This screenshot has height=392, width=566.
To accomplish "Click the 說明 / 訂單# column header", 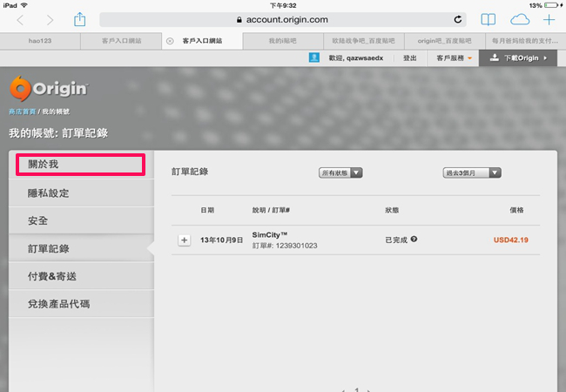I will pos(271,210).
